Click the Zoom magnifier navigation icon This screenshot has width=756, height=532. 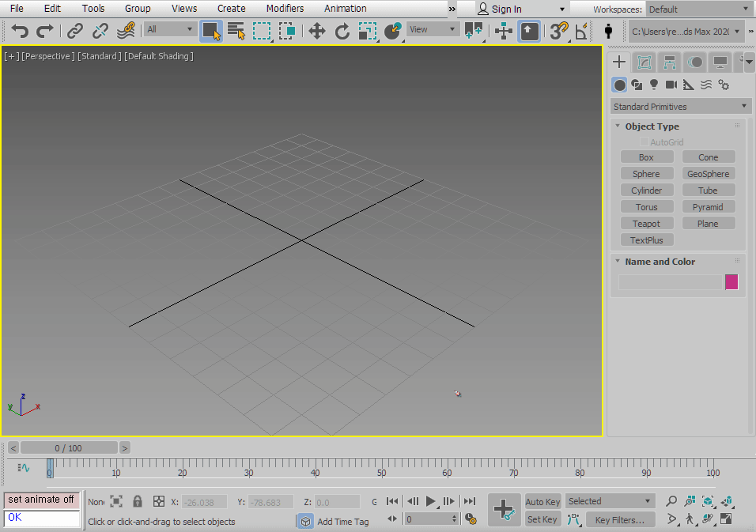(x=671, y=501)
